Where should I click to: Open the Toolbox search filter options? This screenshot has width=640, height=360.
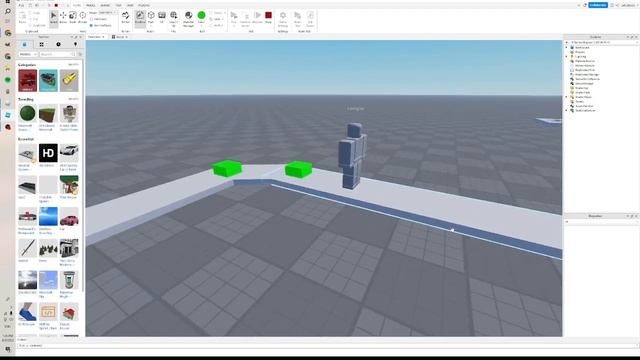(80, 54)
